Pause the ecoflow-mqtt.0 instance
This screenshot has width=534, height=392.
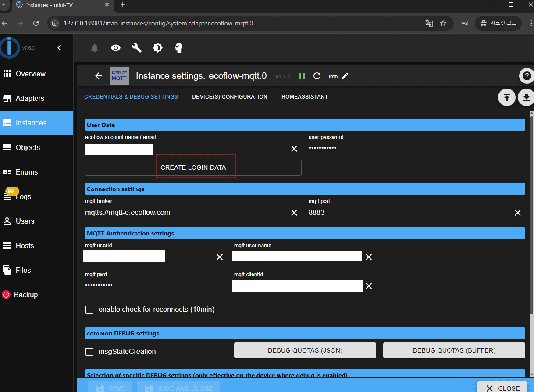tap(302, 76)
